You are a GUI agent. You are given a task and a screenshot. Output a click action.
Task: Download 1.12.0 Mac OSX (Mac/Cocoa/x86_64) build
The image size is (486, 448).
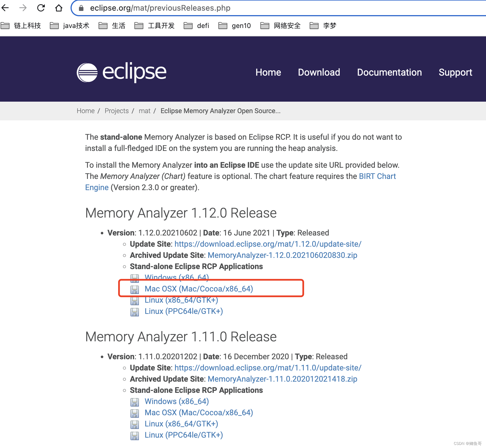coord(199,289)
